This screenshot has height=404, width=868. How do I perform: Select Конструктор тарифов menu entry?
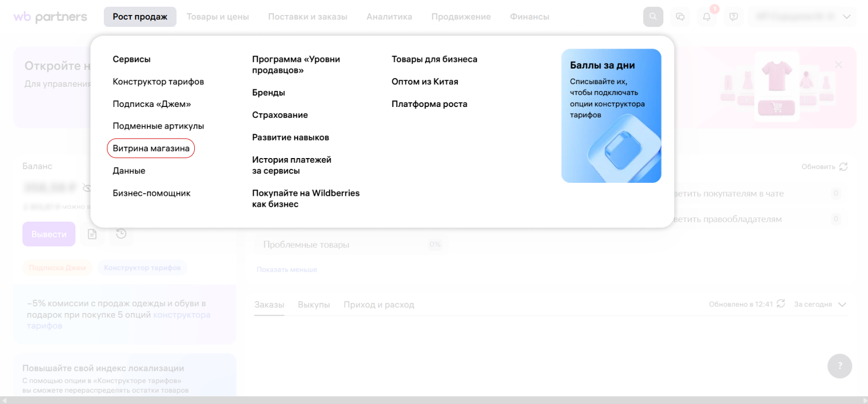158,82
